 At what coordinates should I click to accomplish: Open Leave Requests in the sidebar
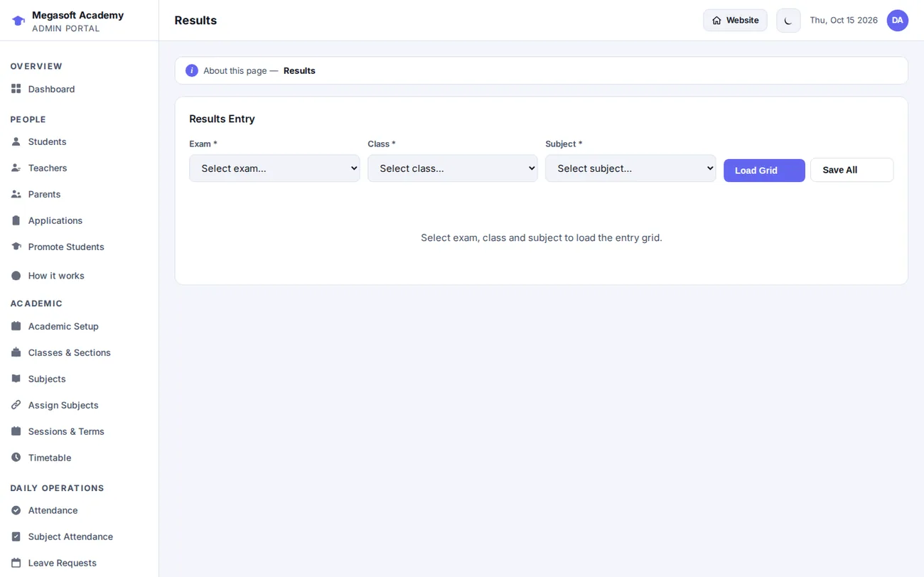[79, 563]
